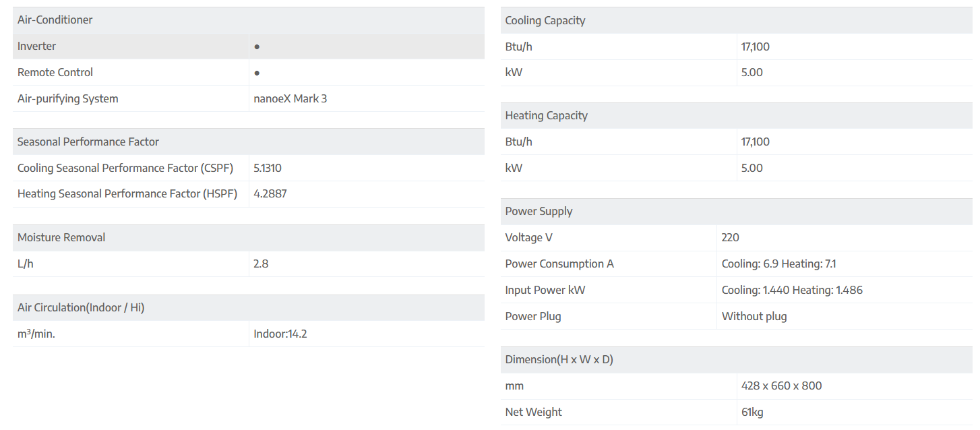Click the Cooling Capacity section header
Viewport: 980px width, 430px height.
coord(545,21)
